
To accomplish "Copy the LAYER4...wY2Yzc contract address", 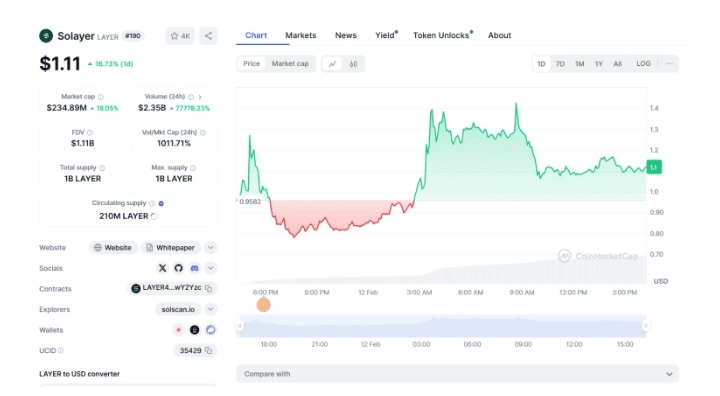I will point(208,289).
